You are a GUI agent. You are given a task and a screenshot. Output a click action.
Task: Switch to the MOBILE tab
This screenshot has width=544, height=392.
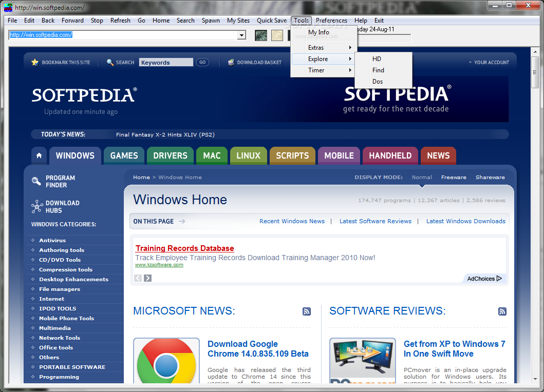tap(339, 155)
